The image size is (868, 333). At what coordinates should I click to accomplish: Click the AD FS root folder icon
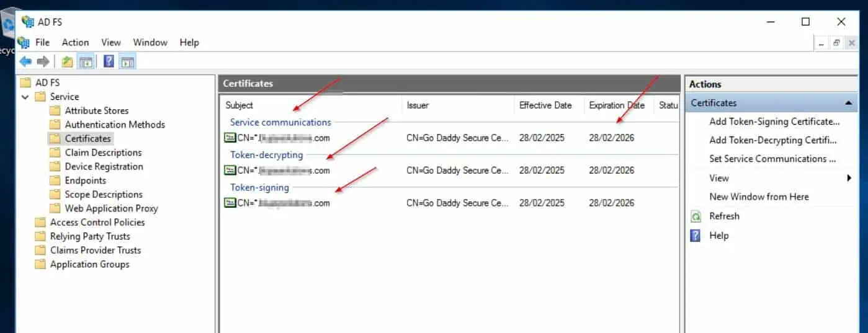[x=25, y=82]
